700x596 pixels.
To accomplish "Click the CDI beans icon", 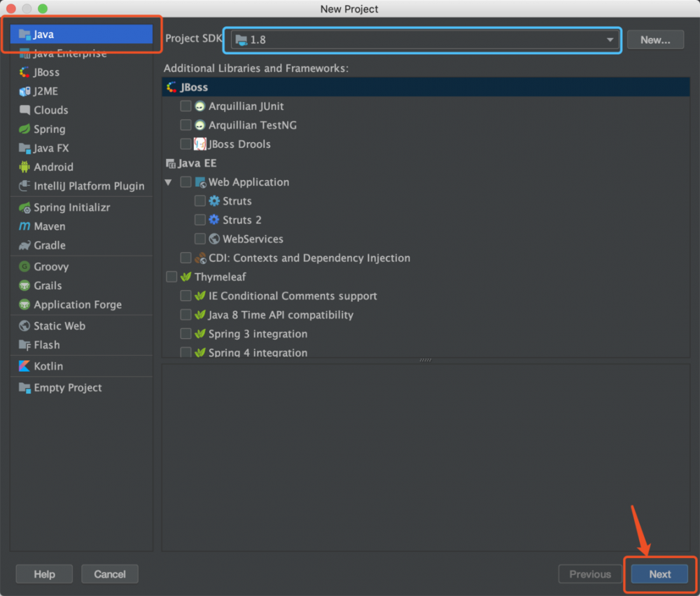I will (x=200, y=258).
